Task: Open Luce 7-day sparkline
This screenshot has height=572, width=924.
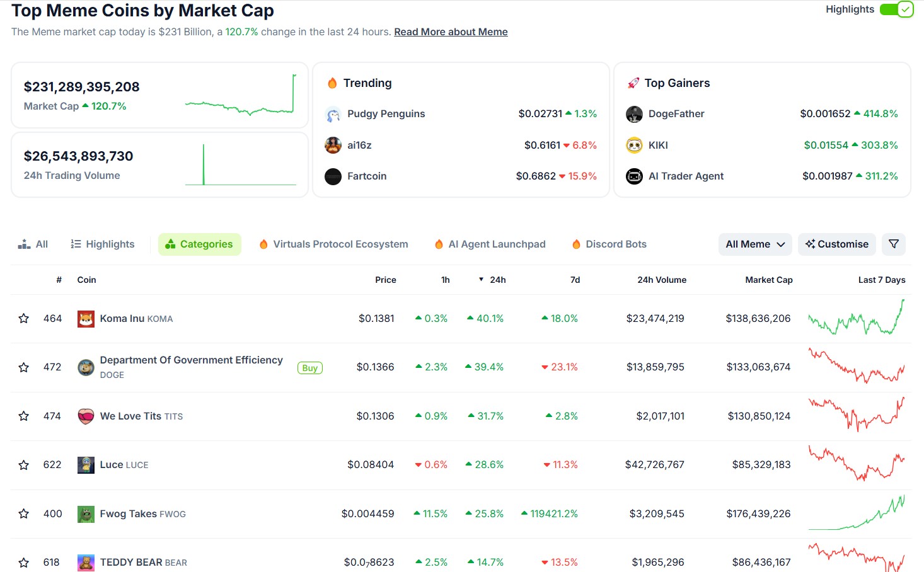Action: 857,464
